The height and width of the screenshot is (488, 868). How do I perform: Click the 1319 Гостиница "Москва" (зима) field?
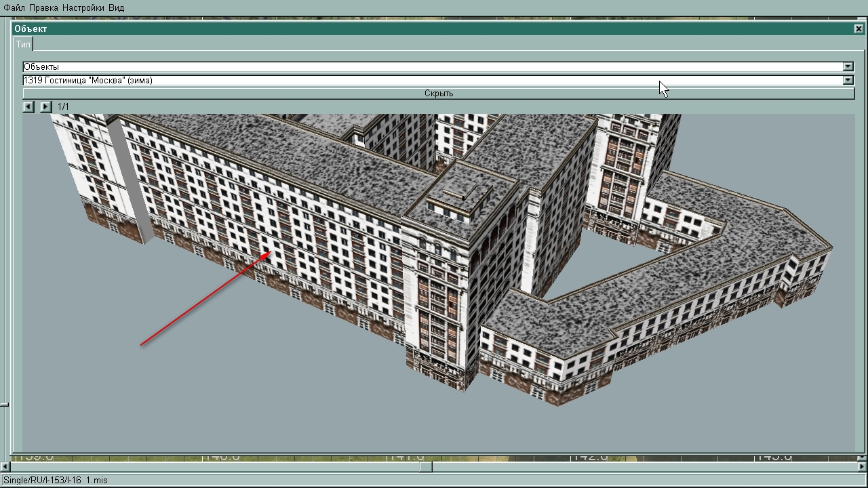click(x=433, y=80)
